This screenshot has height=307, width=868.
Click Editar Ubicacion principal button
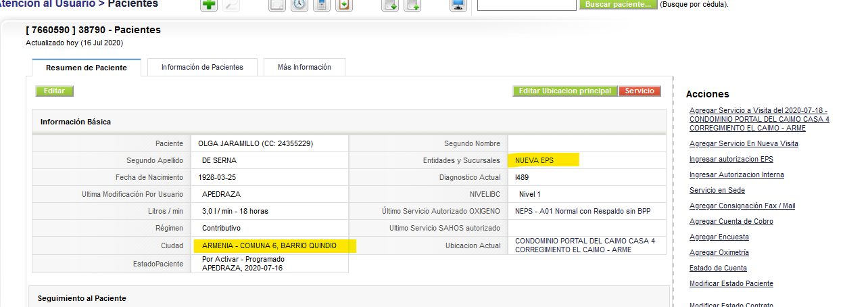(565, 91)
